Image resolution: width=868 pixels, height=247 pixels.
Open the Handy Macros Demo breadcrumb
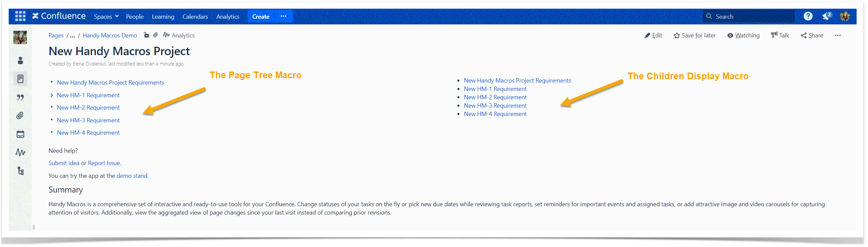click(109, 35)
